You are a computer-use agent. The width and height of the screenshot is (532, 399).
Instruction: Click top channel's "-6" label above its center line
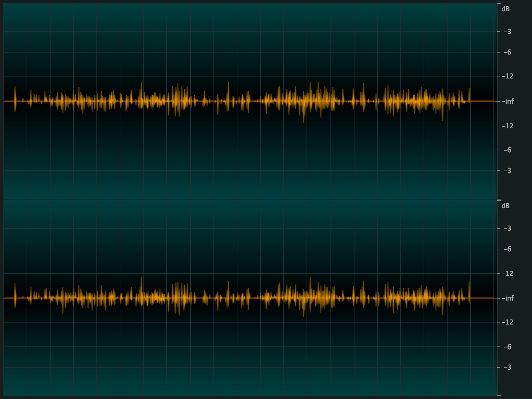click(x=507, y=52)
